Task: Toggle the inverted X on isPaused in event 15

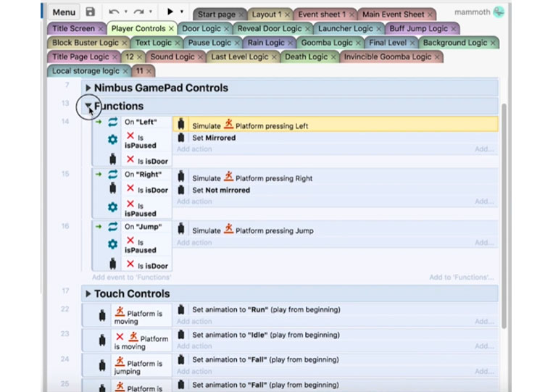Action: coord(130,204)
